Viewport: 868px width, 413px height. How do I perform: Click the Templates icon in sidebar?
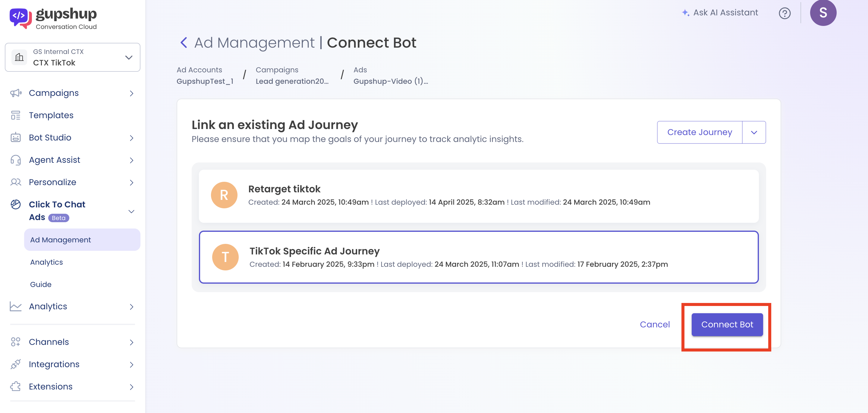coord(15,115)
